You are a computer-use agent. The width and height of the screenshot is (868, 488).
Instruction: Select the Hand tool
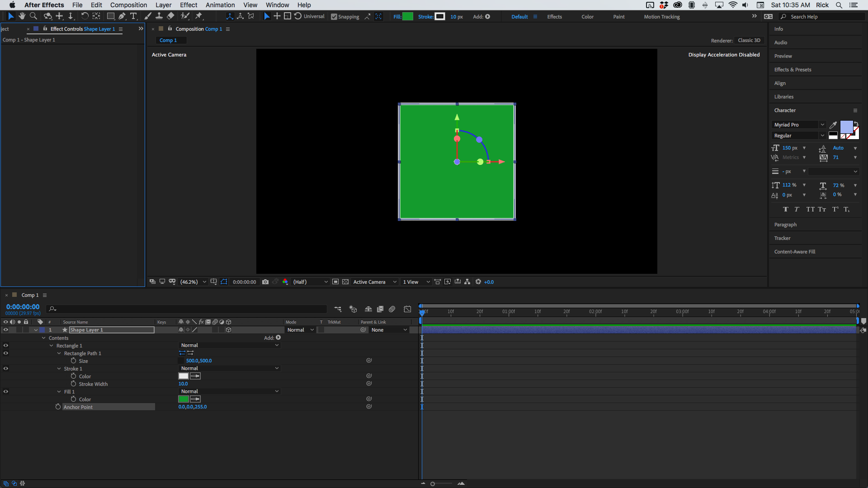(x=22, y=16)
